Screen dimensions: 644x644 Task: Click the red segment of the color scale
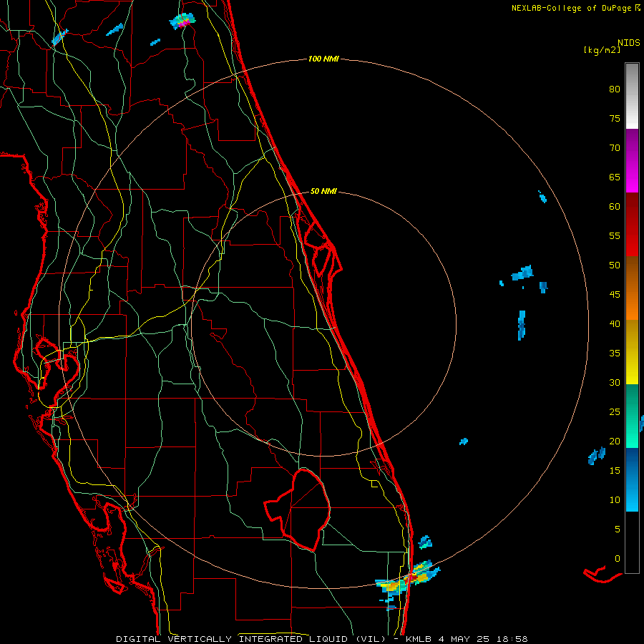(x=632, y=224)
